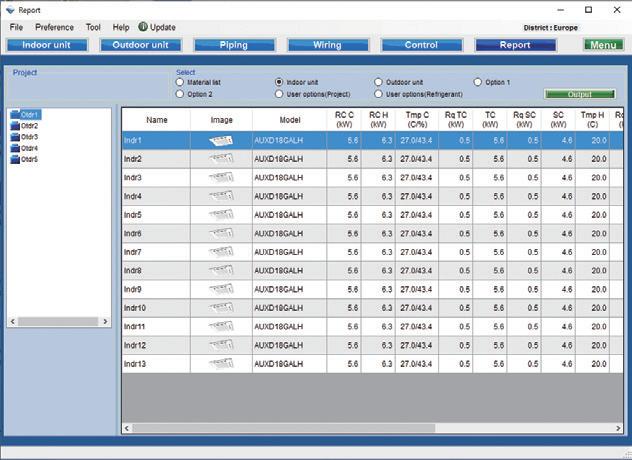This screenshot has height=460, width=632.
Task: Click the Update icon in menu bar
Action: (x=143, y=27)
